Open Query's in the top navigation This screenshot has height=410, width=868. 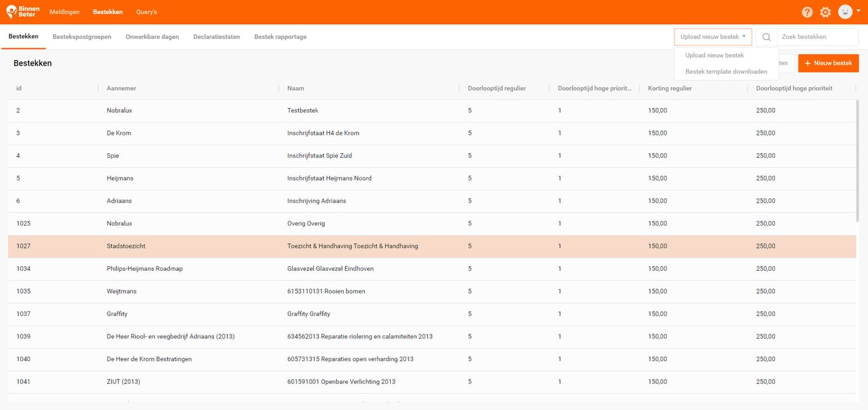(x=147, y=12)
